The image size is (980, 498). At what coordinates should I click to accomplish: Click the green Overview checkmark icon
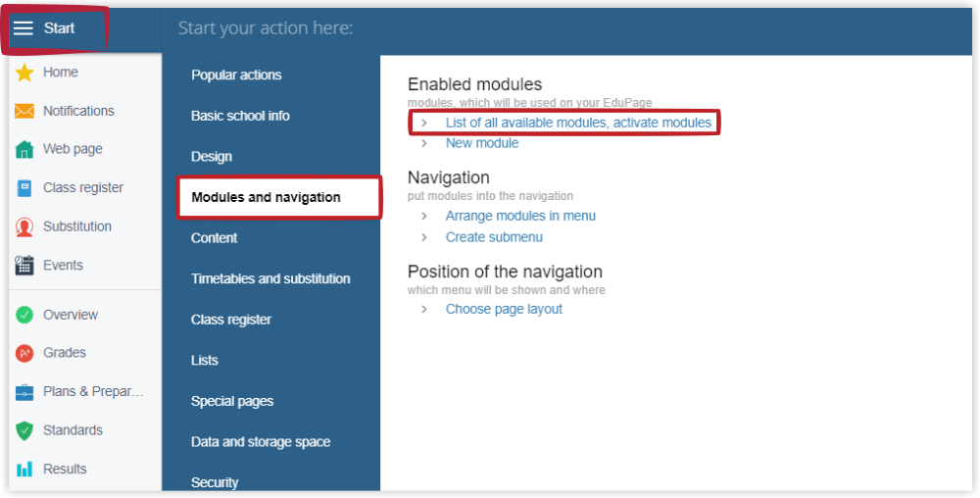tap(24, 315)
